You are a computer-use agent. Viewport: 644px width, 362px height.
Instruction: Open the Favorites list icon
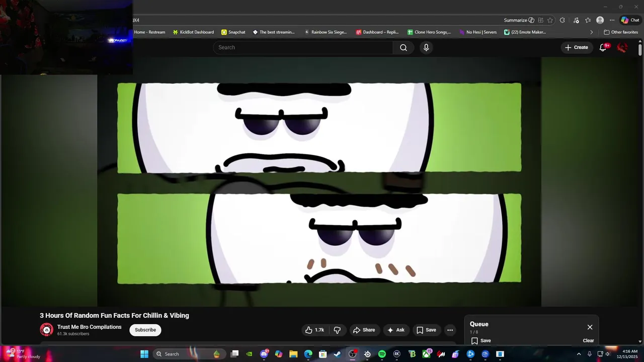[x=588, y=20]
